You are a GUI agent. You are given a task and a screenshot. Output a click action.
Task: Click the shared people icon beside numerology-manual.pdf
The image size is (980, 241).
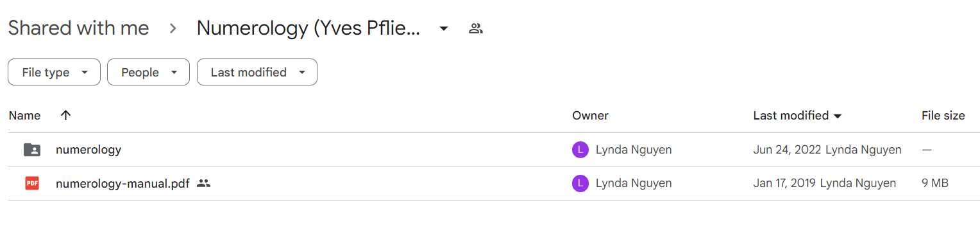pyautogui.click(x=204, y=183)
